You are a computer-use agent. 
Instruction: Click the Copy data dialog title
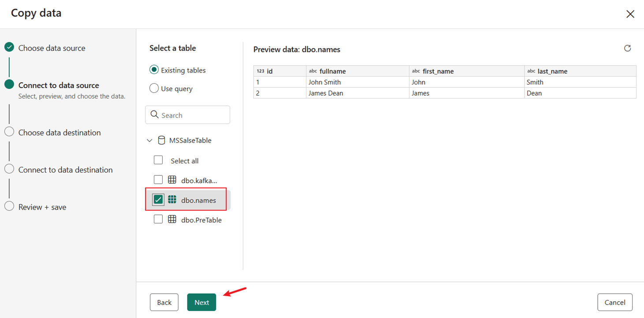pos(36,13)
